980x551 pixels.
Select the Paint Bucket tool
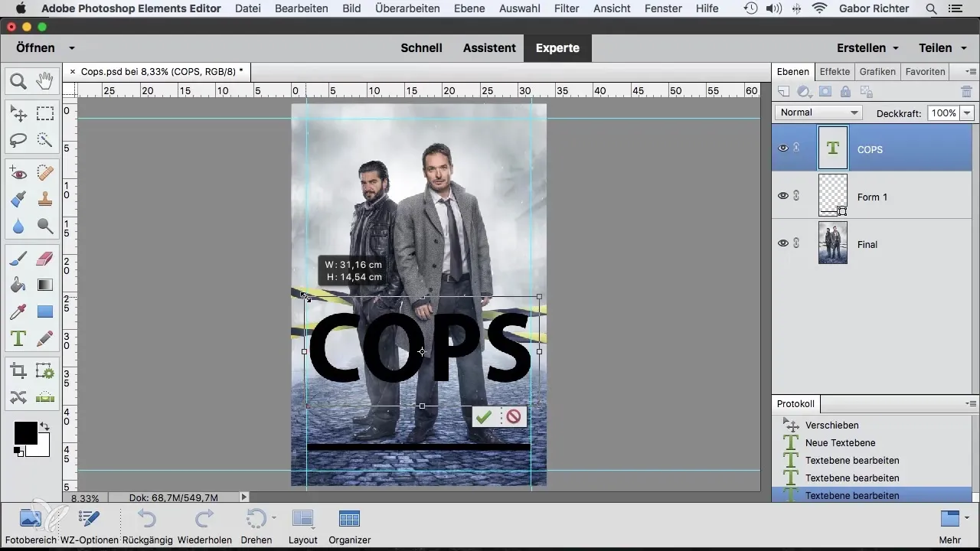18,285
